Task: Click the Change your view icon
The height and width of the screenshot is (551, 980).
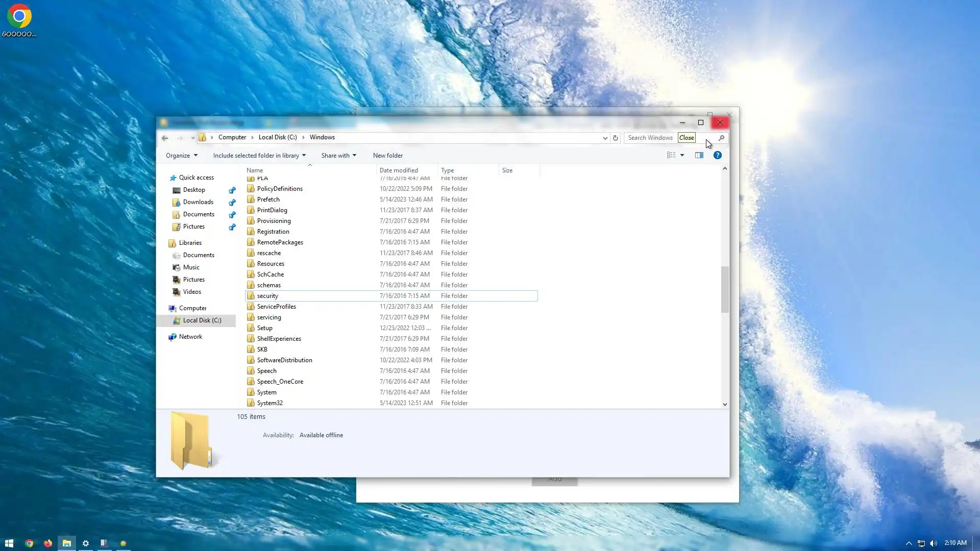Action: pyautogui.click(x=671, y=155)
